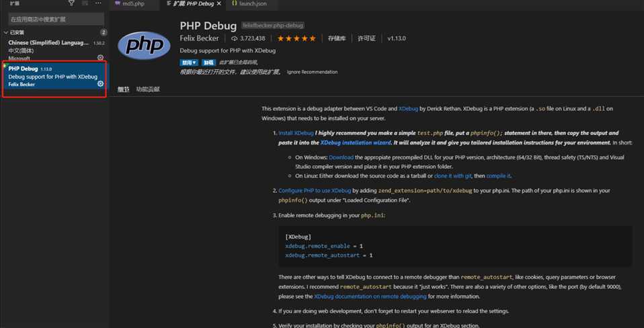Open XDebug documentation on remote debugging link

coord(370,296)
